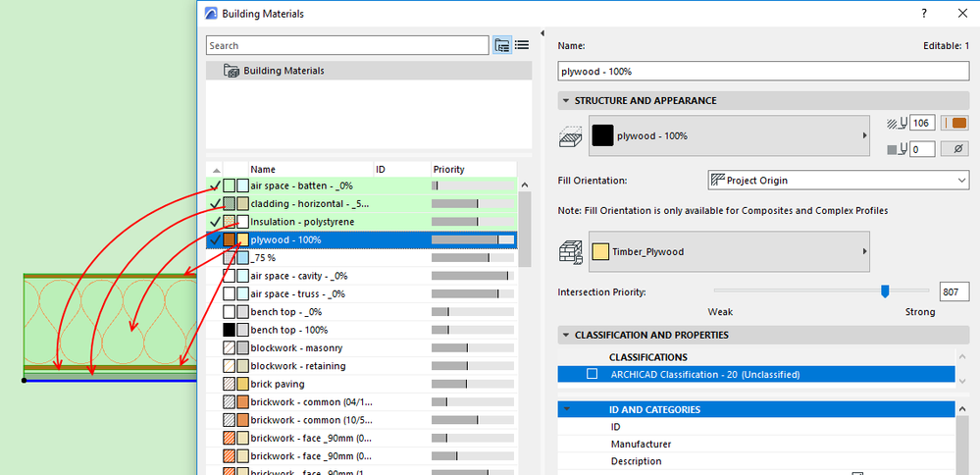Click the materials list scrollbar up arrow
Image resolution: width=980 pixels, height=475 pixels.
tap(525, 185)
